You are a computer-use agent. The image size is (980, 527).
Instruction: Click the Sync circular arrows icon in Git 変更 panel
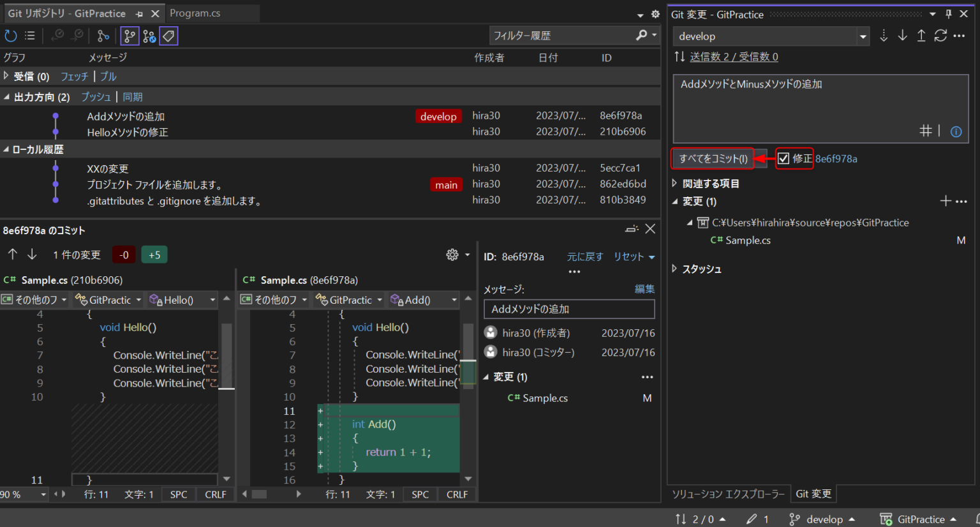click(940, 36)
